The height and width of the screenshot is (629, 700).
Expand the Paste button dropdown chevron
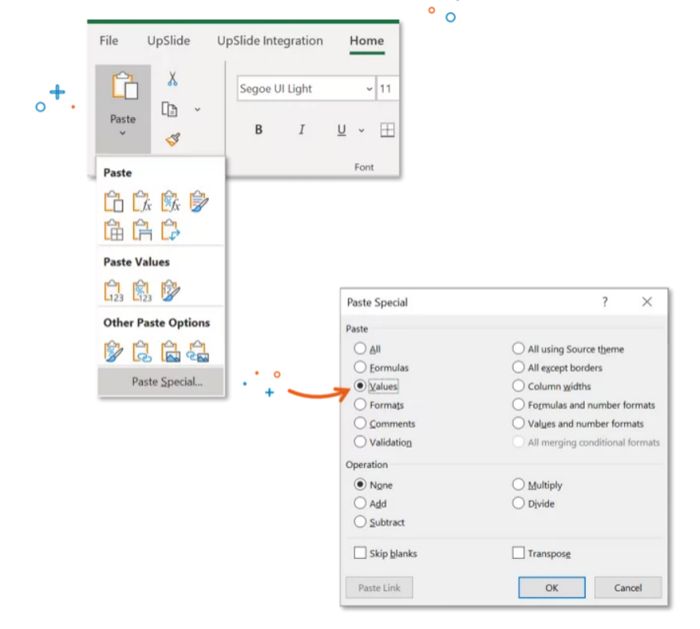click(122, 133)
